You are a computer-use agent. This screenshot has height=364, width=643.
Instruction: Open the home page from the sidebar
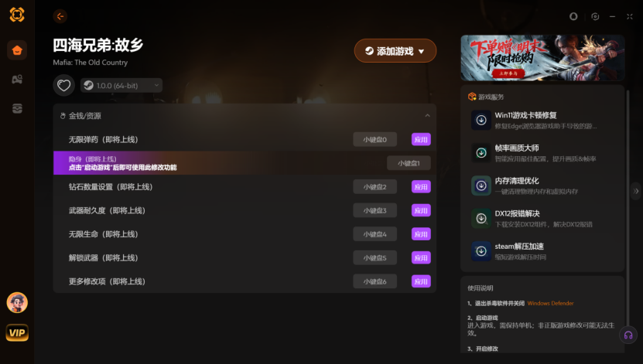17,50
